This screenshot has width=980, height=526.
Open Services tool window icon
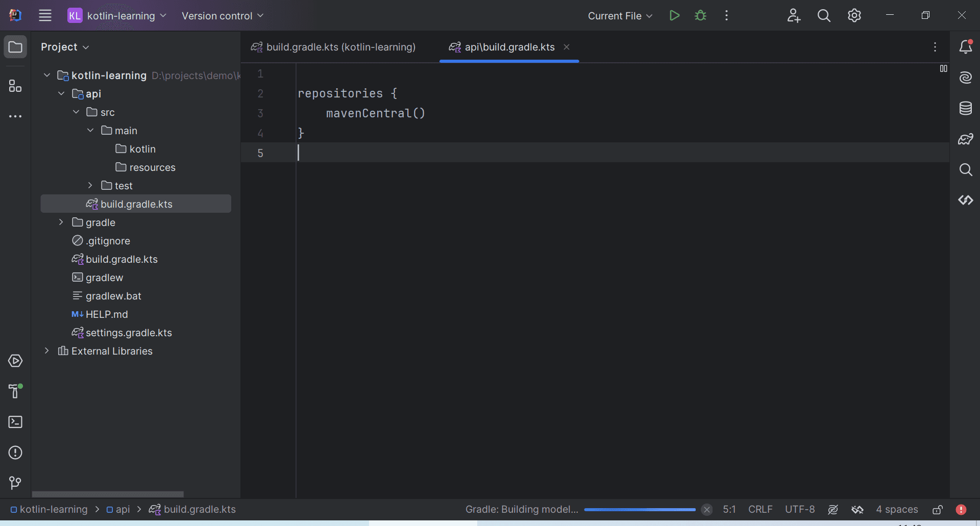[15, 361]
